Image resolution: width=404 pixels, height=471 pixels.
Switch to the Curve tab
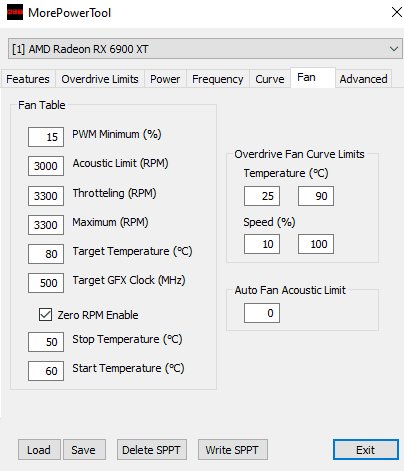pyautogui.click(x=270, y=79)
